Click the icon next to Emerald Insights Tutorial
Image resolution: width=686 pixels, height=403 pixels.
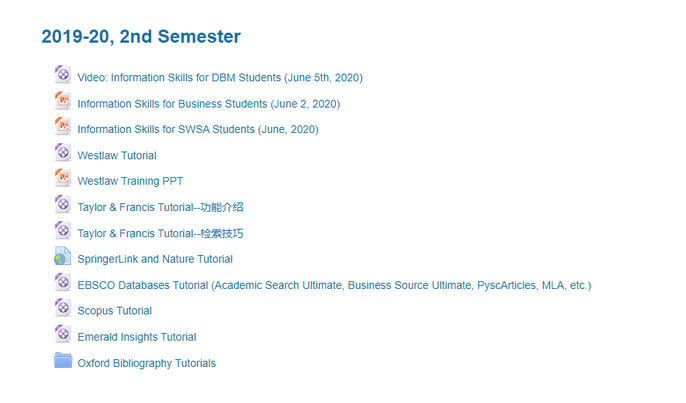point(63,335)
